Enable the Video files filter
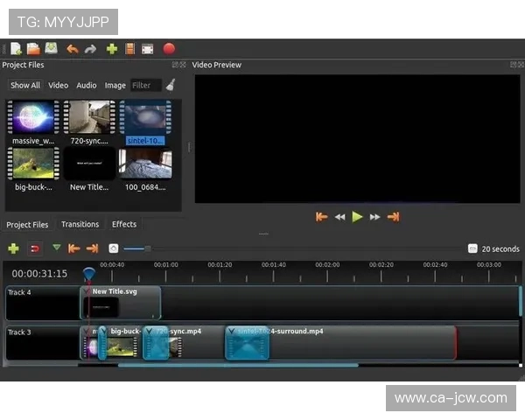Image resolution: width=525 pixels, height=420 pixels. point(58,86)
